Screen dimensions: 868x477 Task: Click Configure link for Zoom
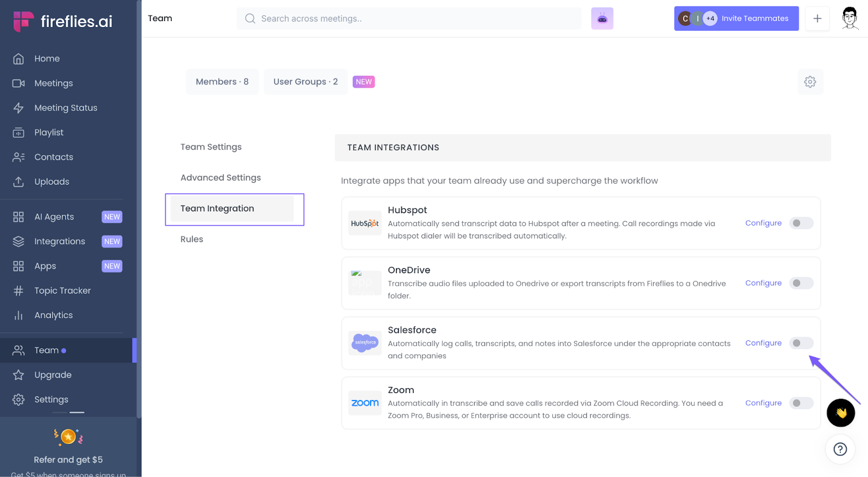[763, 403]
